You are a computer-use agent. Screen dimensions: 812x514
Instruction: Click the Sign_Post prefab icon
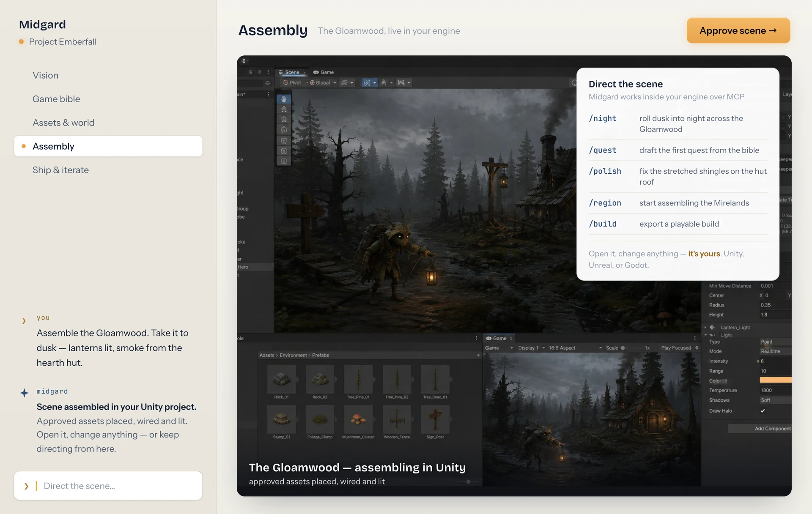[435, 419]
